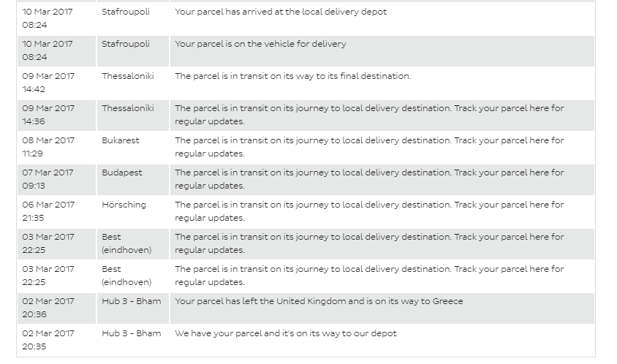Select the 06 Mar 2017 21:35 date cell
The width and height of the screenshot is (617, 364).
[48, 211]
